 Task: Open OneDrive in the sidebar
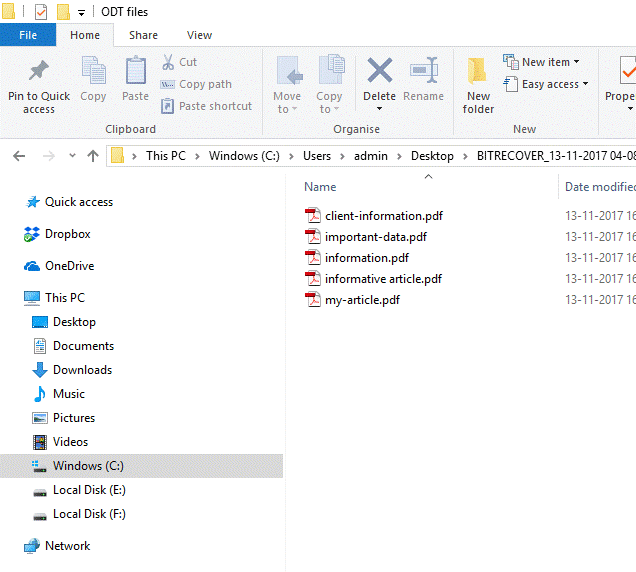click(69, 266)
